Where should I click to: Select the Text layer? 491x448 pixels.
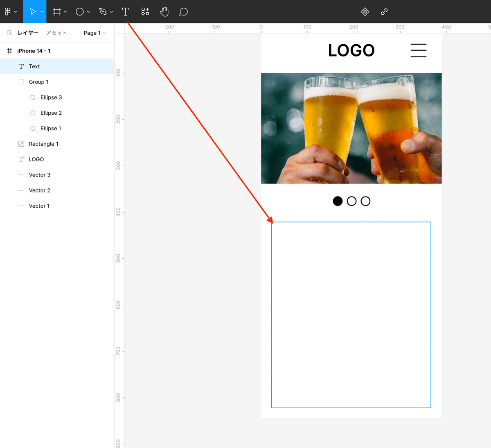57,66
